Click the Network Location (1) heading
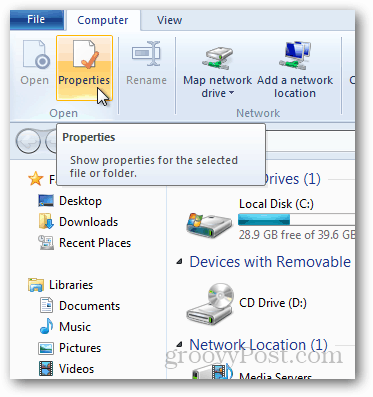The image size is (373, 397). tap(259, 345)
